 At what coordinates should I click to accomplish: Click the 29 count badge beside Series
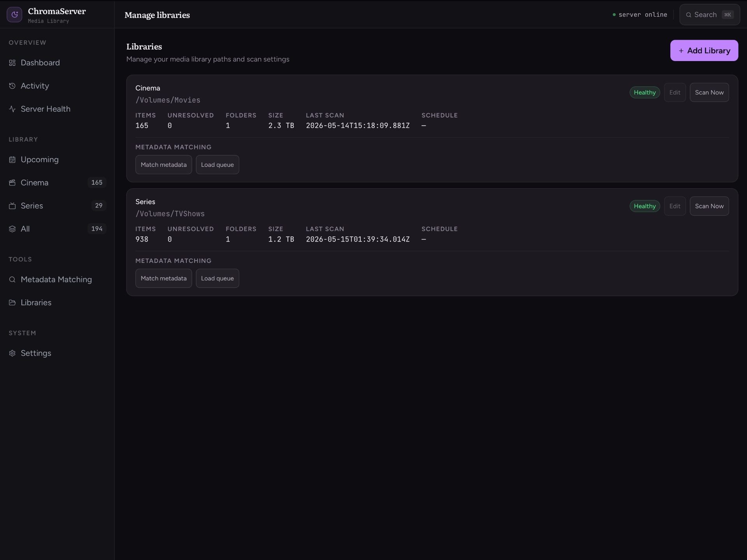point(98,206)
